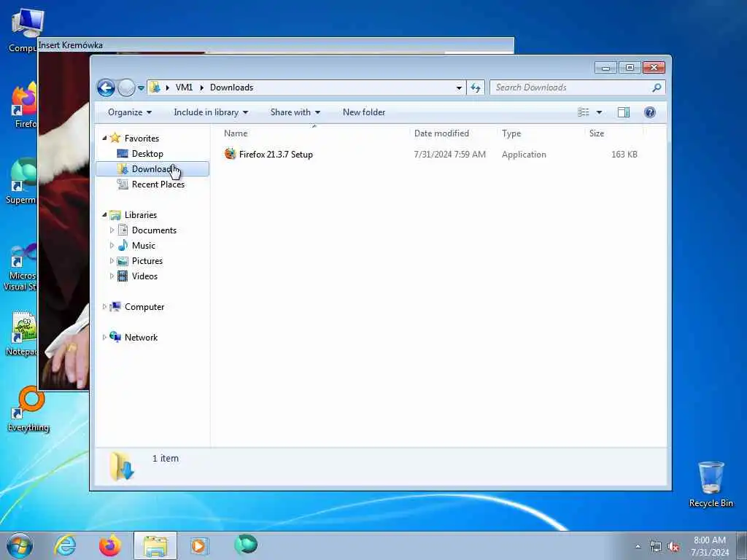Expand the Music library
The height and width of the screenshot is (560, 747).
coord(112,246)
